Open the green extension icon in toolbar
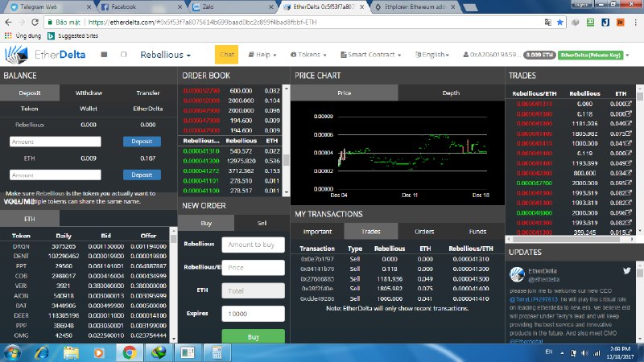The height and width of the screenshot is (362, 644). 590,23
